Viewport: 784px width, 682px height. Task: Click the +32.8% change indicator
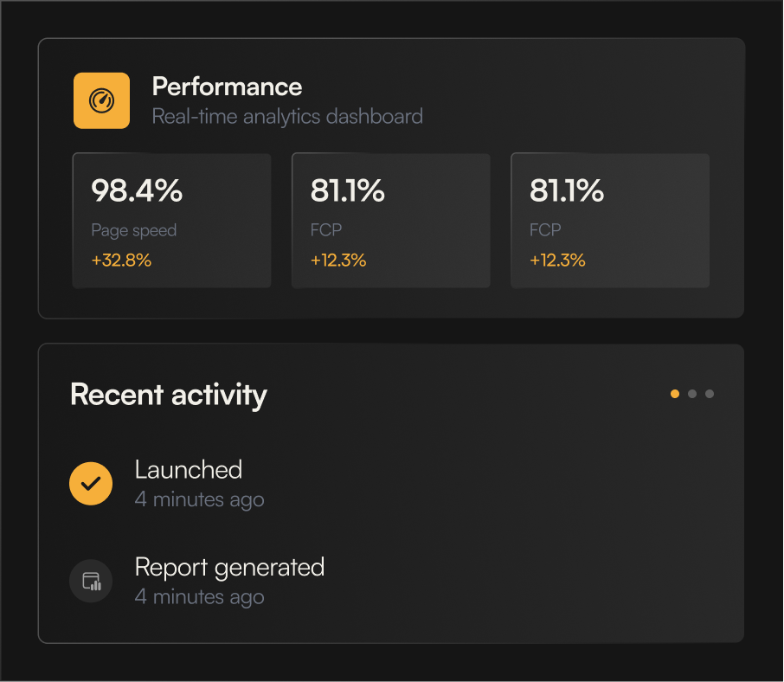coord(121,260)
